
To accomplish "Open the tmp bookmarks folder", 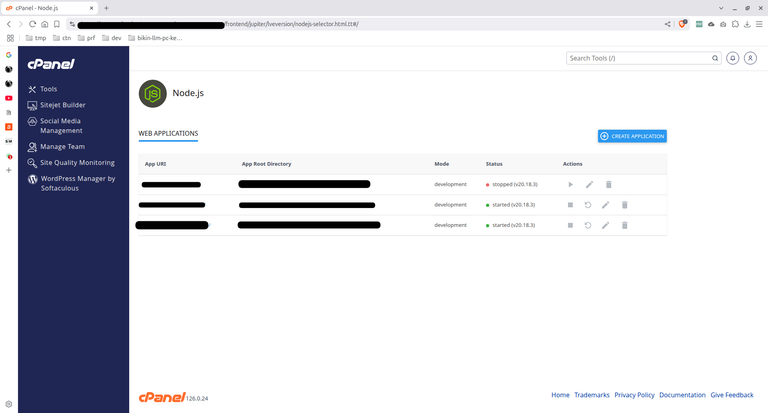I will pos(36,38).
